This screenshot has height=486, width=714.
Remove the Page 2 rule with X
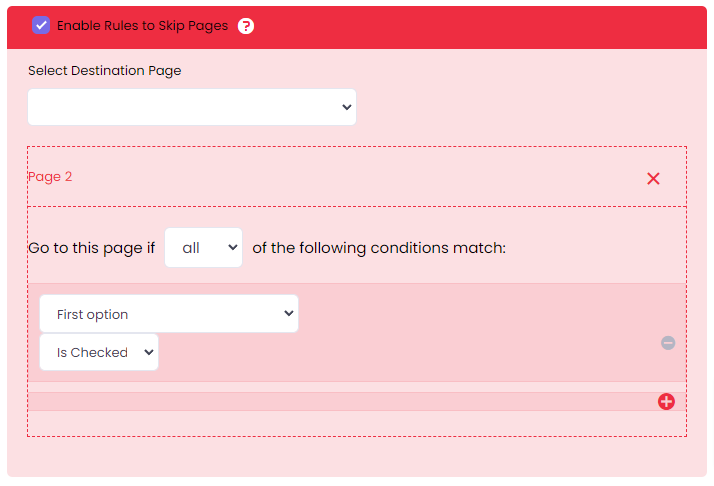coord(653,178)
